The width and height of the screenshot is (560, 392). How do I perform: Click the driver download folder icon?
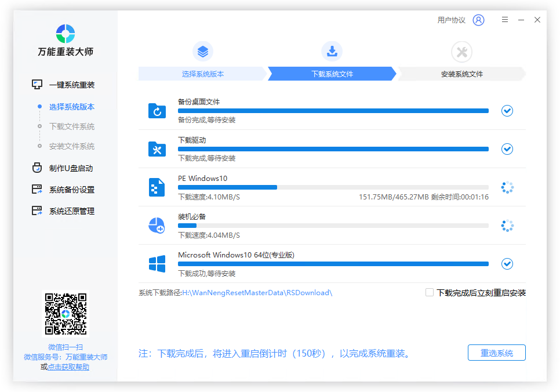(x=157, y=149)
